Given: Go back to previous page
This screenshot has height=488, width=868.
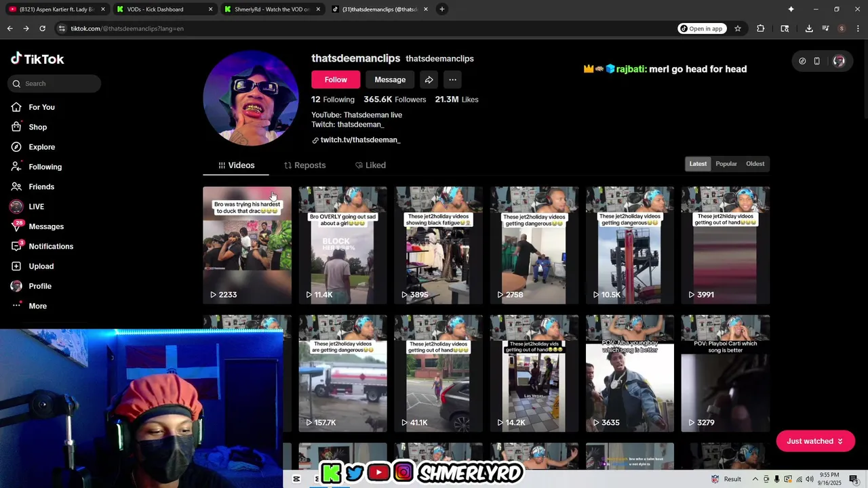Looking at the screenshot, I should point(9,28).
